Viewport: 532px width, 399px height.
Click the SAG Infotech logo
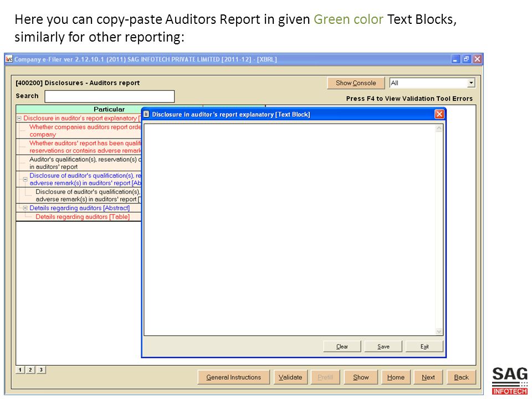[x=510, y=381]
